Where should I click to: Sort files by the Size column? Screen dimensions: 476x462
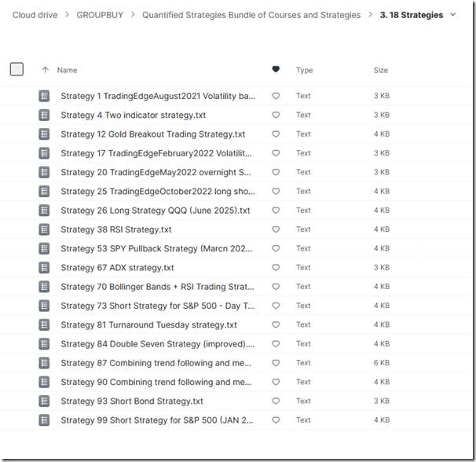pos(381,70)
